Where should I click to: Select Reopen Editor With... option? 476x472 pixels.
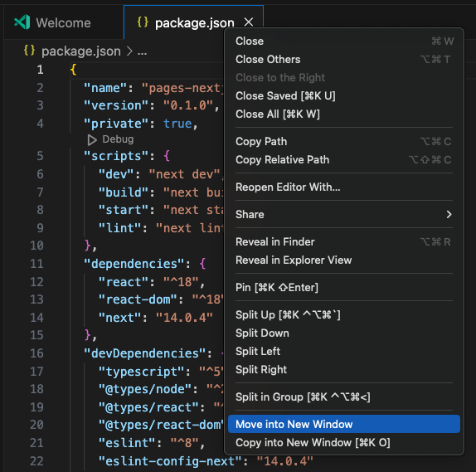click(344, 187)
